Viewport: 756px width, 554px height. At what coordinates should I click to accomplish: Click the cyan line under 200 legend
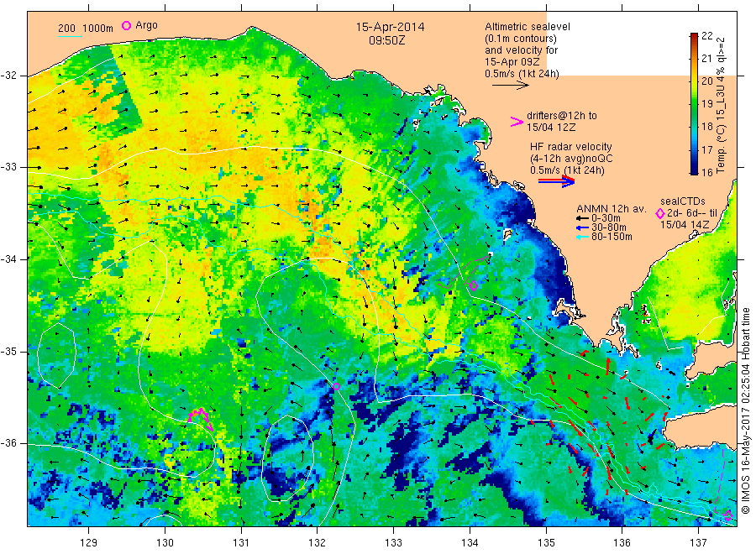click(x=70, y=36)
